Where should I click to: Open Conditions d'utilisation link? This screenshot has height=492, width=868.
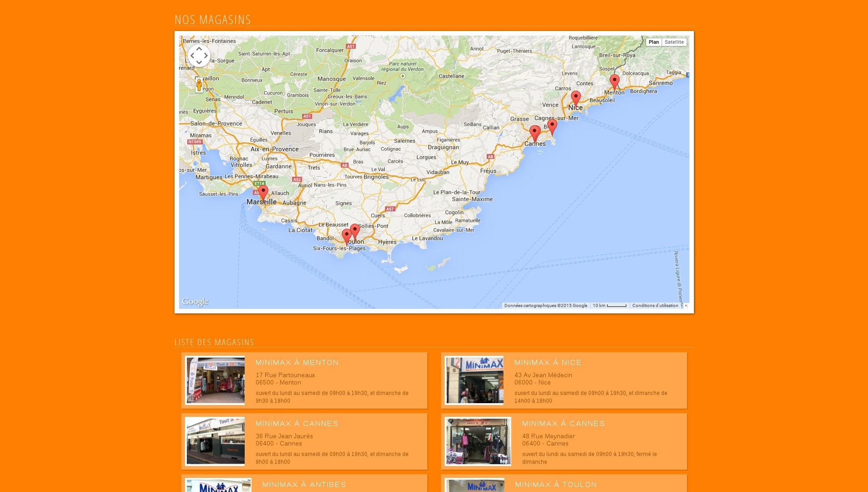click(655, 306)
